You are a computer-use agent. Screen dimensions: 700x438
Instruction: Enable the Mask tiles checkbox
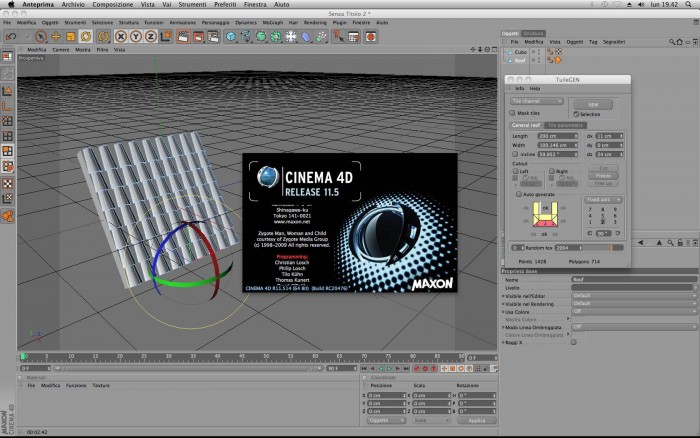tap(512, 113)
